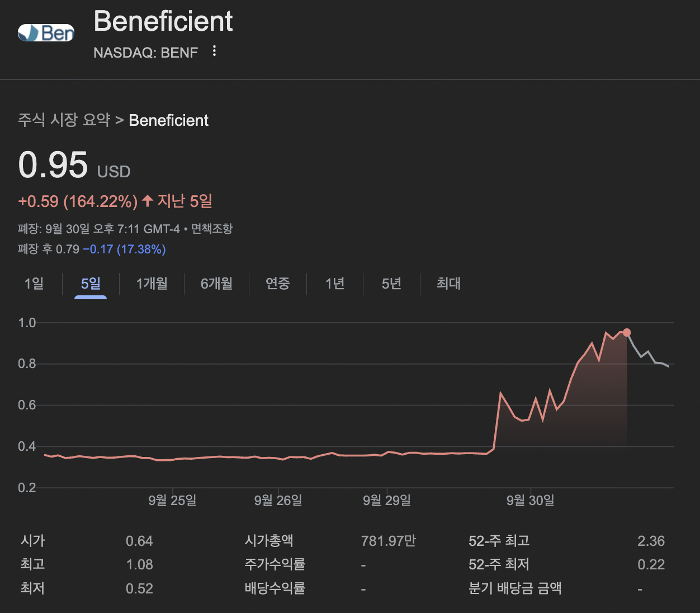Click the 최고 value 1.08
This screenshot has width=700, height=613.
(x=139, y=564)
